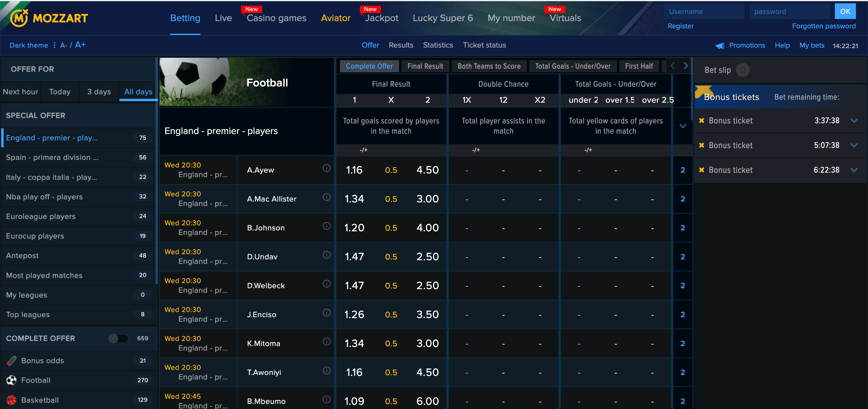Expand more bets for B.Johnson row
The height and width of the screenshot is (409, 868).
[683, 228]
